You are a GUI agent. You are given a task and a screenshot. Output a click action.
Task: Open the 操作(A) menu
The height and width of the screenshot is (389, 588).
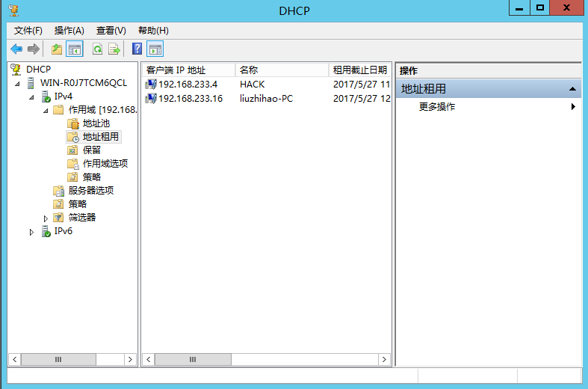69,31
